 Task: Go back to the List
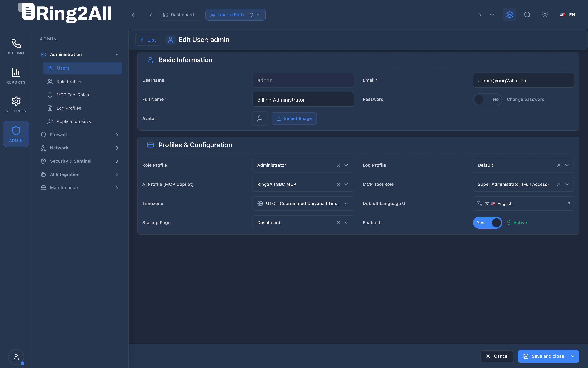point(148,40)
